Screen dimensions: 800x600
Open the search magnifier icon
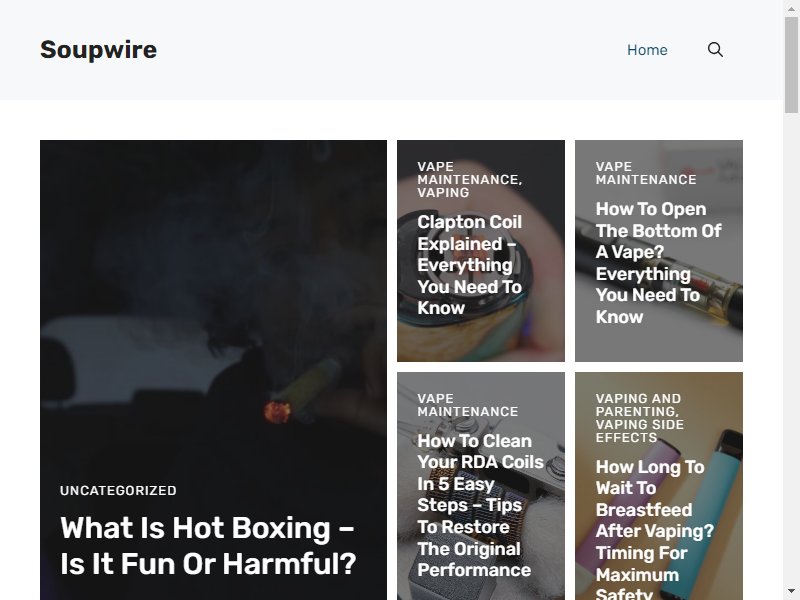[715, 49]
